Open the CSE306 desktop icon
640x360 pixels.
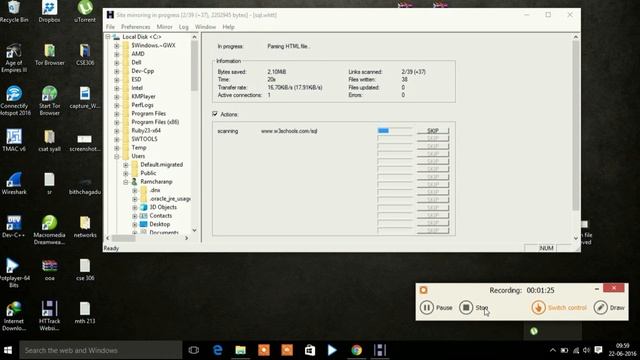[x=85, y=55]
